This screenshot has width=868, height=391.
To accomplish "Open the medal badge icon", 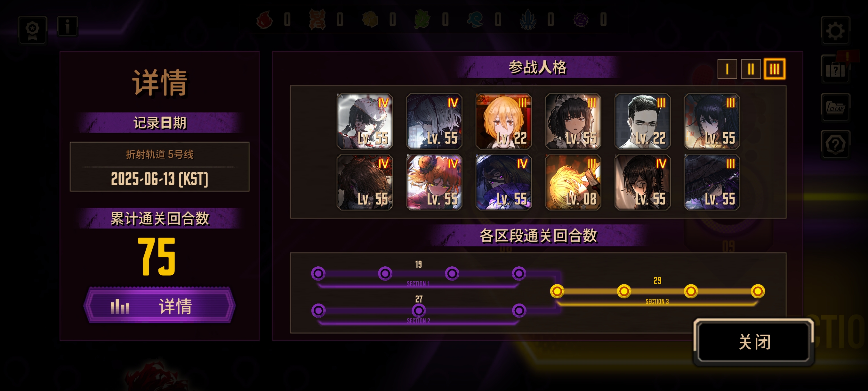I will click(32, 30).
